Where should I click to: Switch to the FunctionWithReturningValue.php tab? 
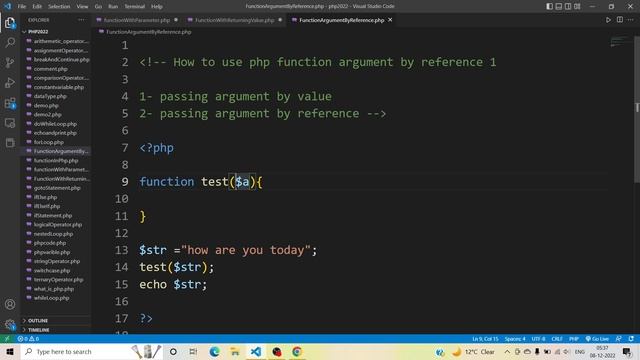pos(234,20)
